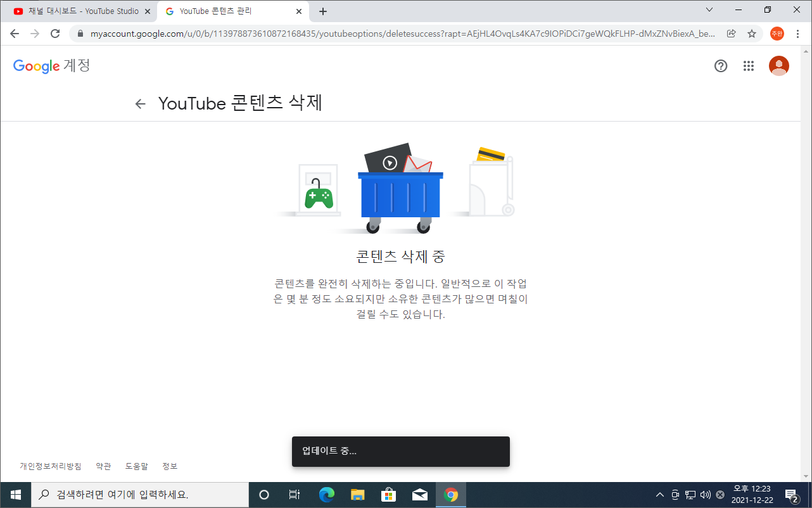
Task: Open the Google apps grid
Action: click(749, 66)
